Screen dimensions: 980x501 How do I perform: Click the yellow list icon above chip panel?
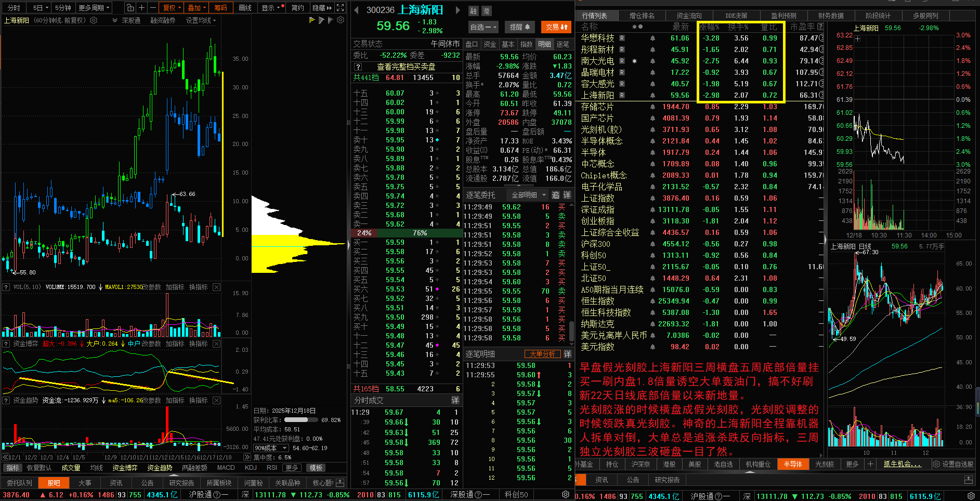coord(311,20)
